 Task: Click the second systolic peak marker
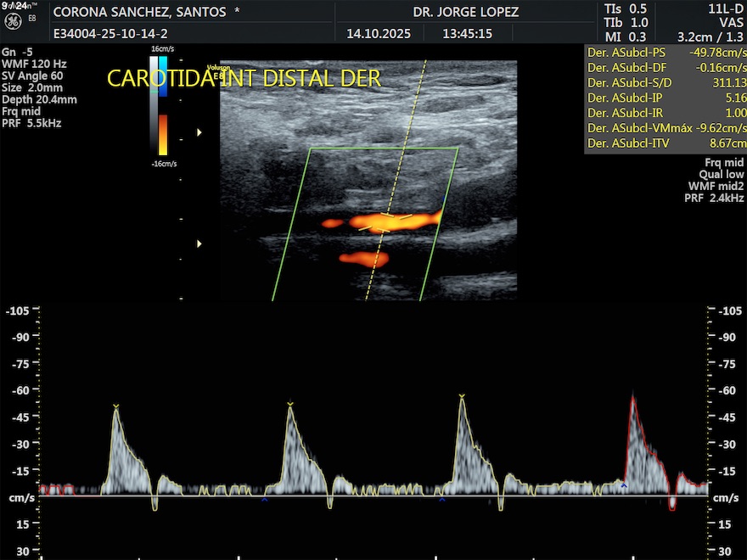point(290,404)
